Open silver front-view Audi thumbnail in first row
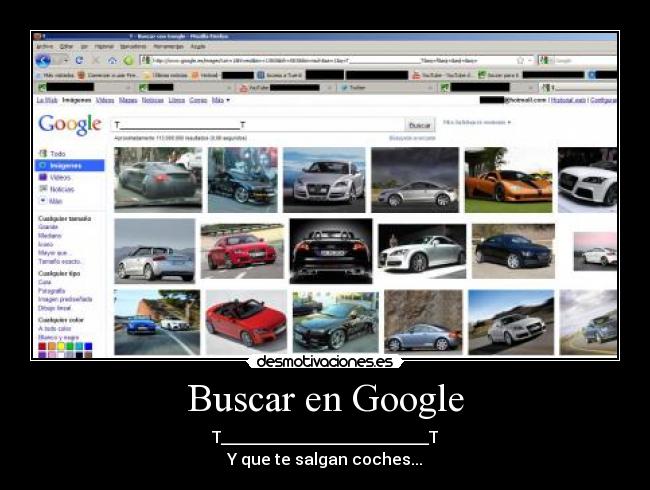This screenshot has width=650, height=490. [324, 180]
